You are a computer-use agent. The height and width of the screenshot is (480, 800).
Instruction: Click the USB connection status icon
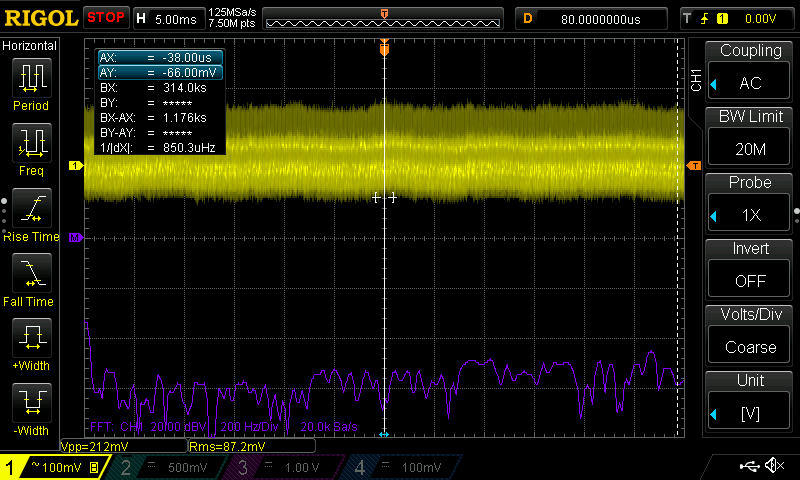click(x=749, y=466)
